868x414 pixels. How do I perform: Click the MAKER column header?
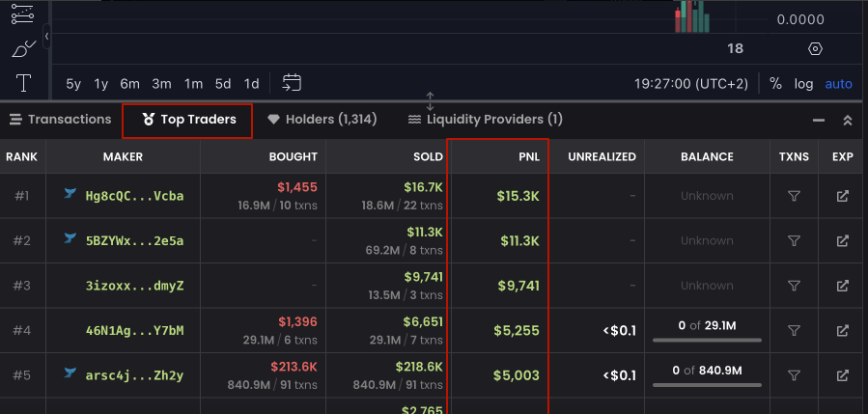tap(123, 157)
